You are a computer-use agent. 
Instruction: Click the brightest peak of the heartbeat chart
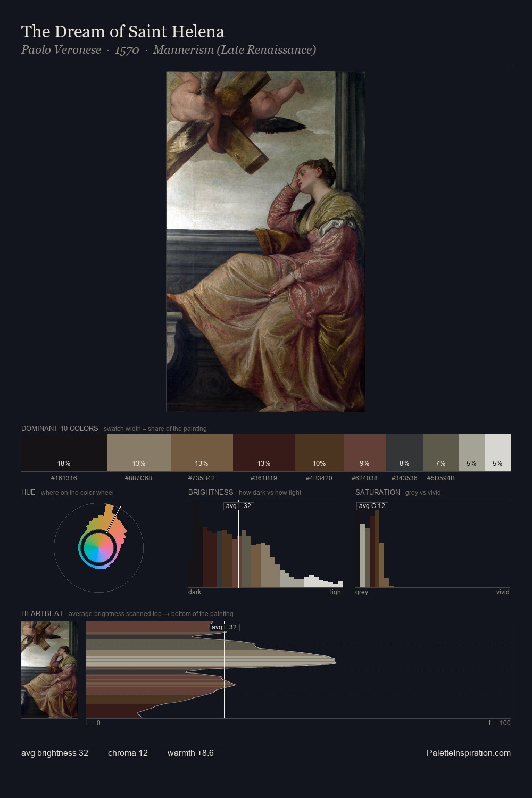coord(334,661)
